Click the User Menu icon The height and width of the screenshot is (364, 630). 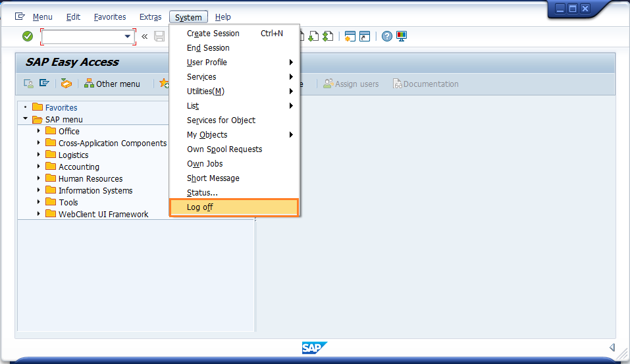coord(28,84)
